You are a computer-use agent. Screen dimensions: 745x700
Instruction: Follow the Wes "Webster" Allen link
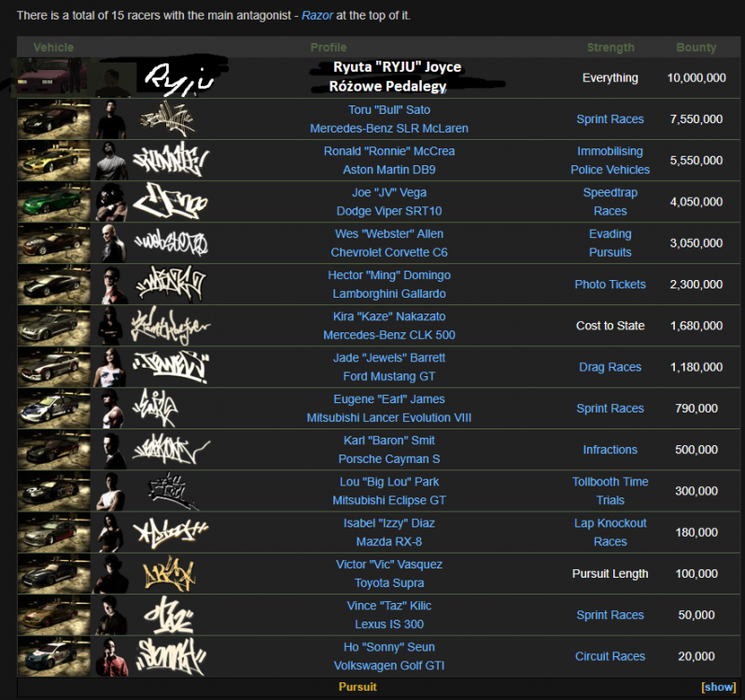click(x=389, y=233)
